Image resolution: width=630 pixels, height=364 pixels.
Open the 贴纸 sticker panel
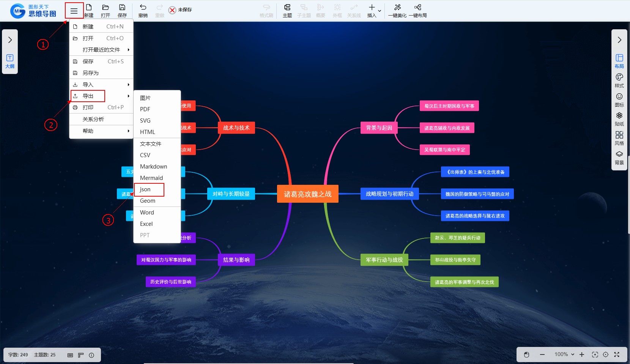click(619, 119)
